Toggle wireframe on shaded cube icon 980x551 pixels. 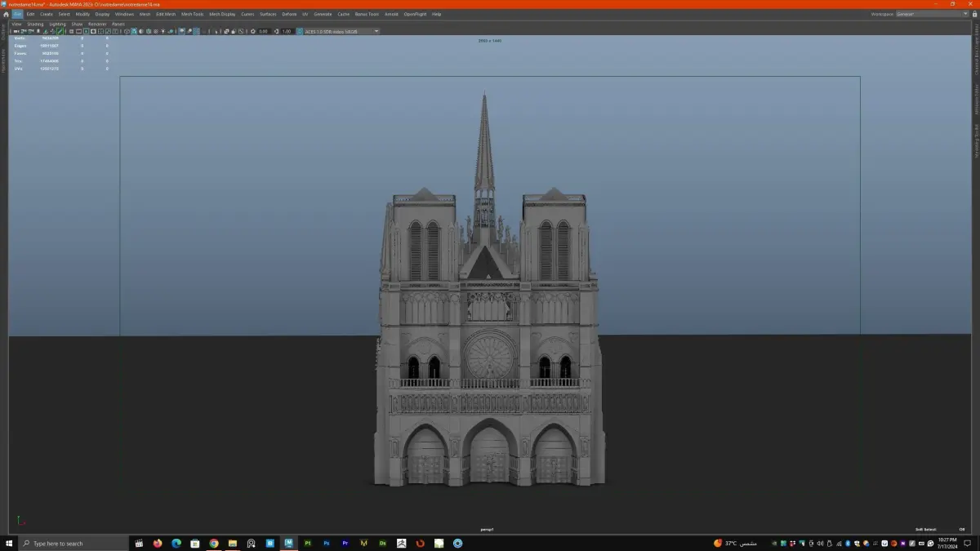click(x=148, y=31)
